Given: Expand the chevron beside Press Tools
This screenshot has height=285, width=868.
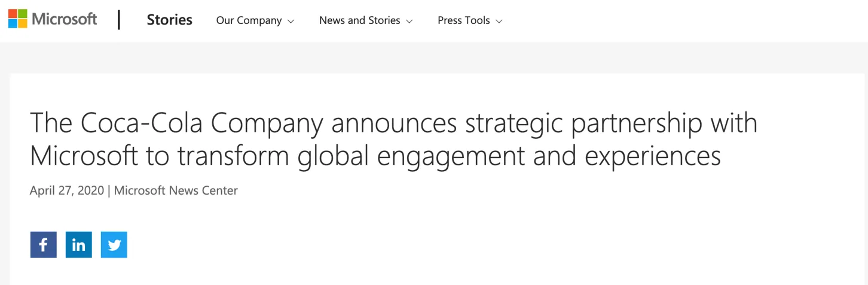Looking at the screenshot, I should (x=499, y=22).
